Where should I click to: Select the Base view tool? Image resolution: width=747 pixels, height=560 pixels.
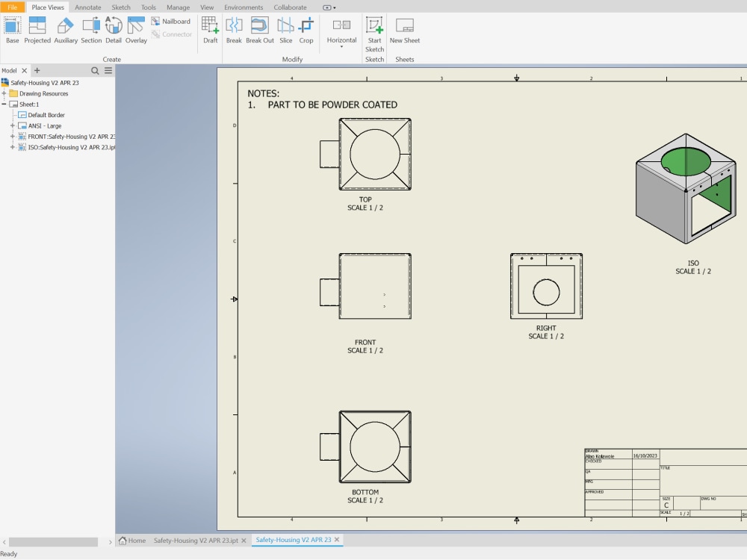(x=12, y=30)
